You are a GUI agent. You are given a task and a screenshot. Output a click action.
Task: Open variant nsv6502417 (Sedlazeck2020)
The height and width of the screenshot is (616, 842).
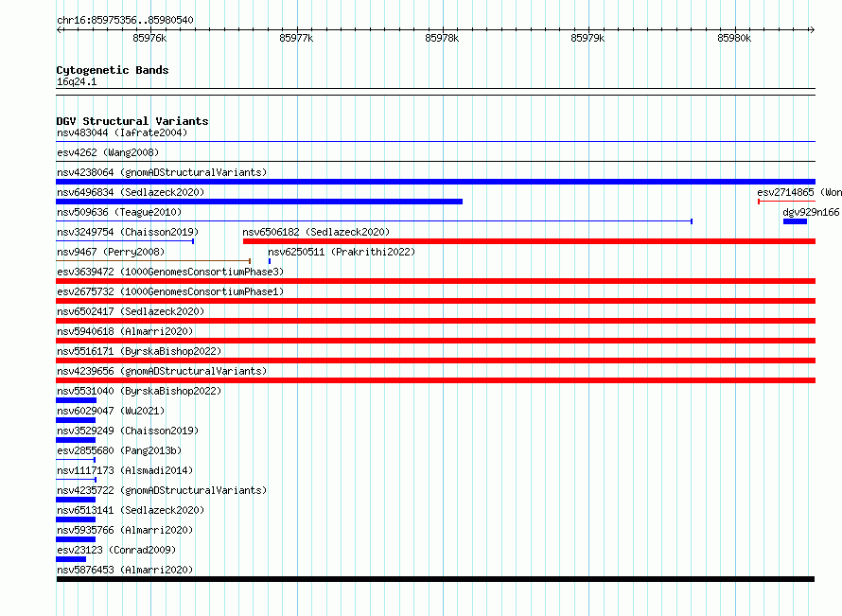(x=131, y=311)
